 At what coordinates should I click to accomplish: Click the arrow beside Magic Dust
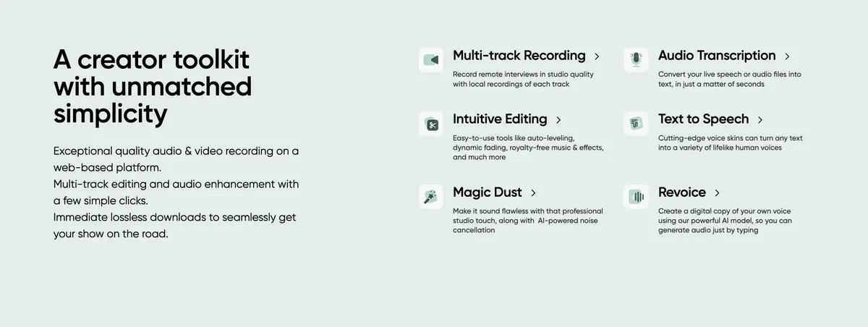pos(533,193)
